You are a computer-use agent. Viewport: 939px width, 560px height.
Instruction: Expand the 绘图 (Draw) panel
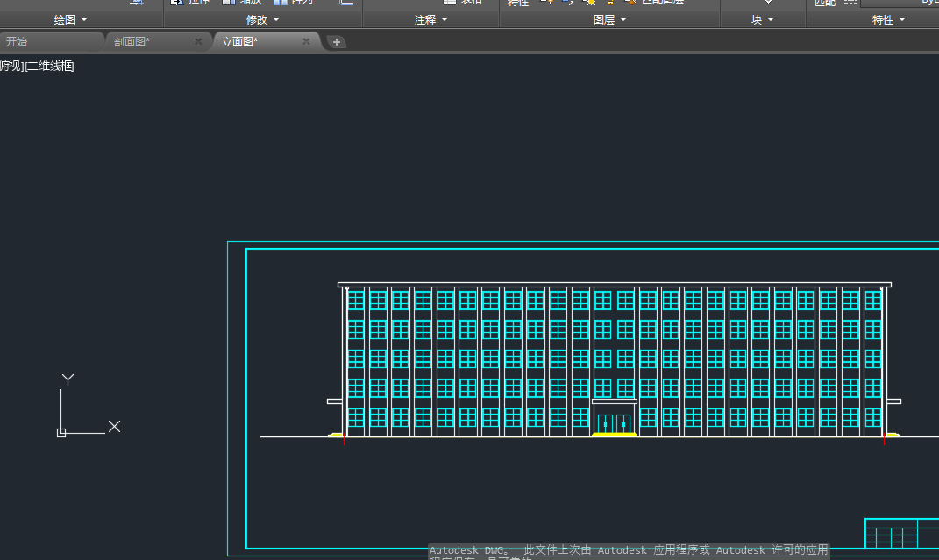click(x=71, y=19)
